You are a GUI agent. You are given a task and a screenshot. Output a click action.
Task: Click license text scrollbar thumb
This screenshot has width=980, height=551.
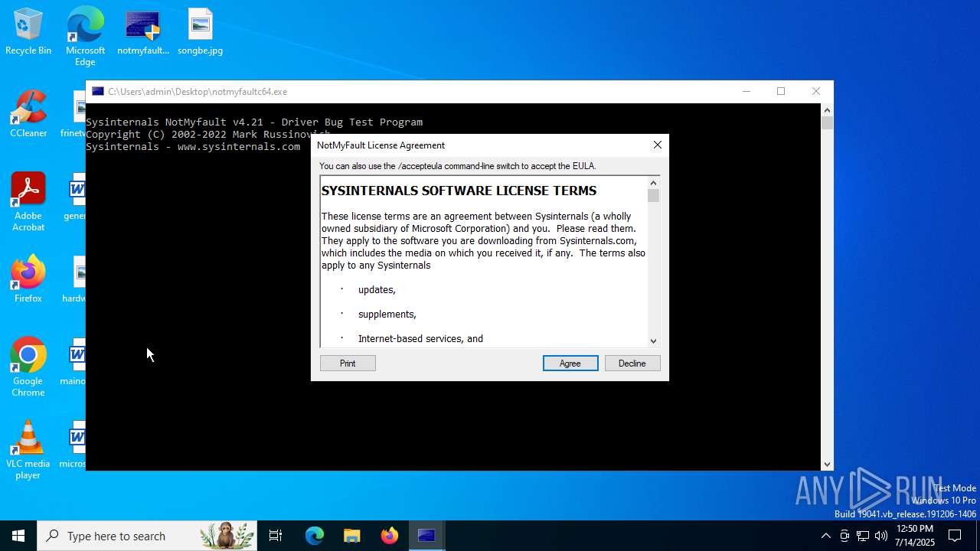pos(653,196)
